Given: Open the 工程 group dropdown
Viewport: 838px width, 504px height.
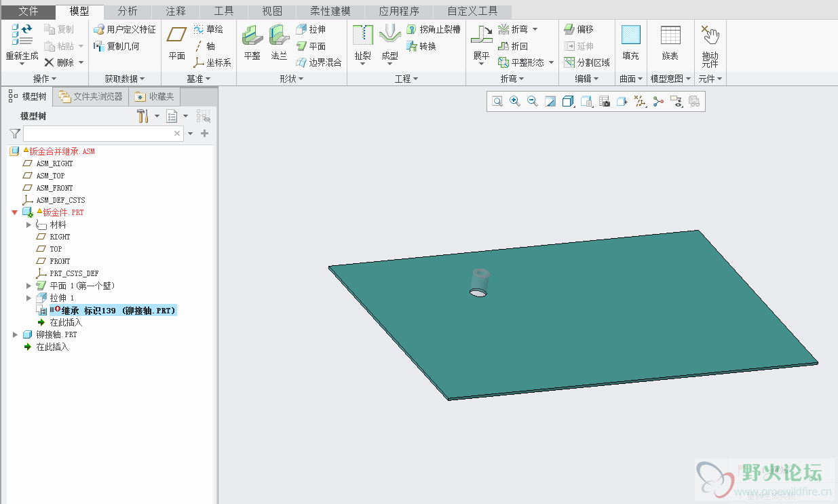Looking at the screenshot, I should 406,79.
